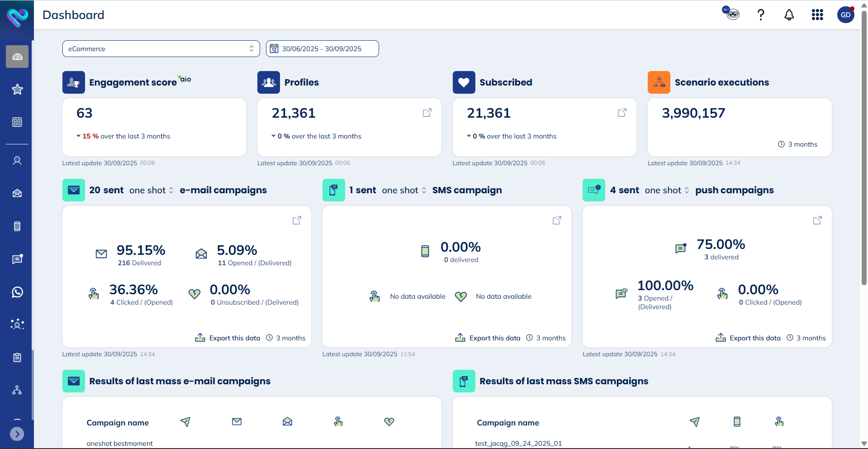Image resolution: width=868 pixels, height=449 pixels.
Task: Open the WhatsApp sidebar section
Action: coord(17,292)
